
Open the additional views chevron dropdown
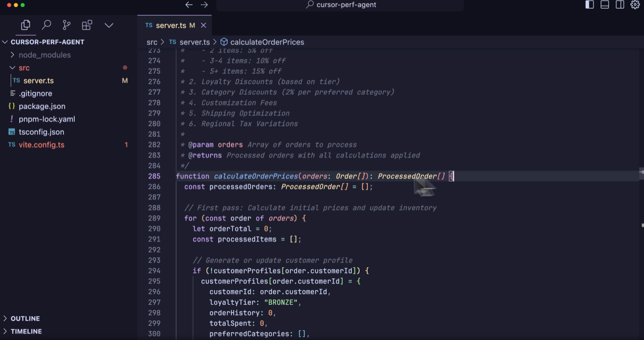[108, 25]
